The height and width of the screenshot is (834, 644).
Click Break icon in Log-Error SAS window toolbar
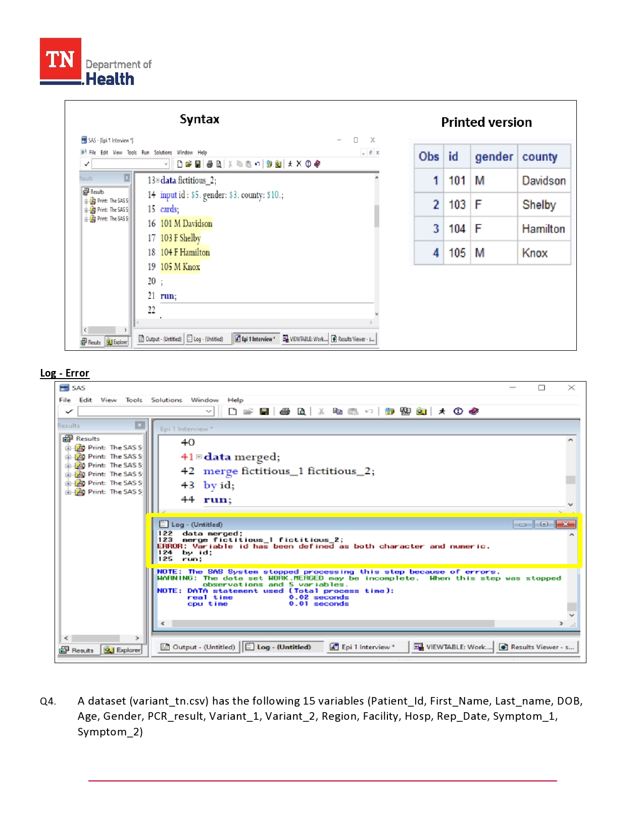tap(458, 411)
